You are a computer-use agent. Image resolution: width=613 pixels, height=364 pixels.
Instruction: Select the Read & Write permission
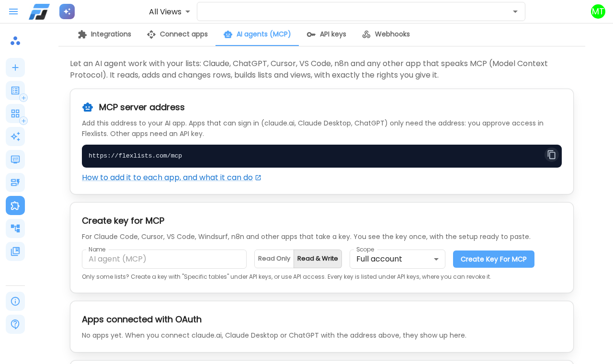pyautogui.click(x=318, y=259)
